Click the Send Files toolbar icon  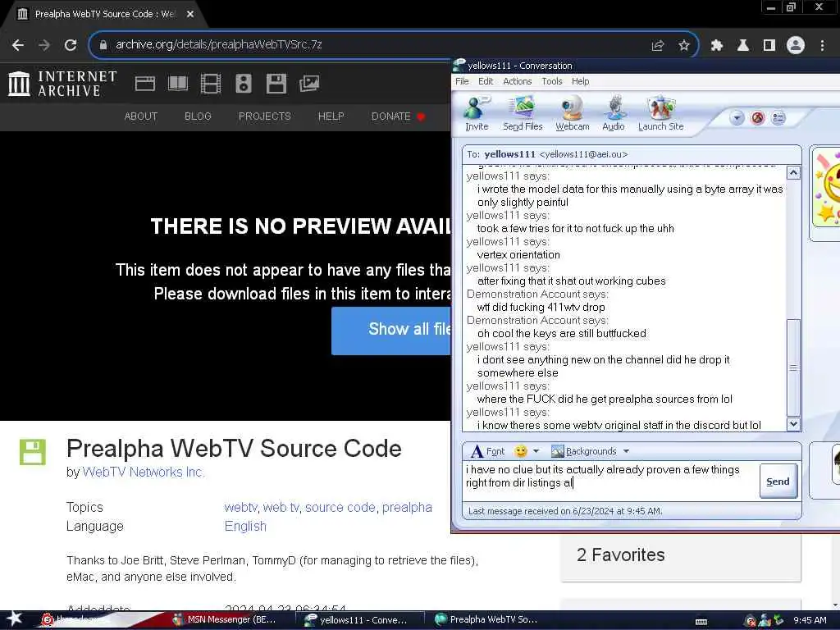tap(523, 113)
